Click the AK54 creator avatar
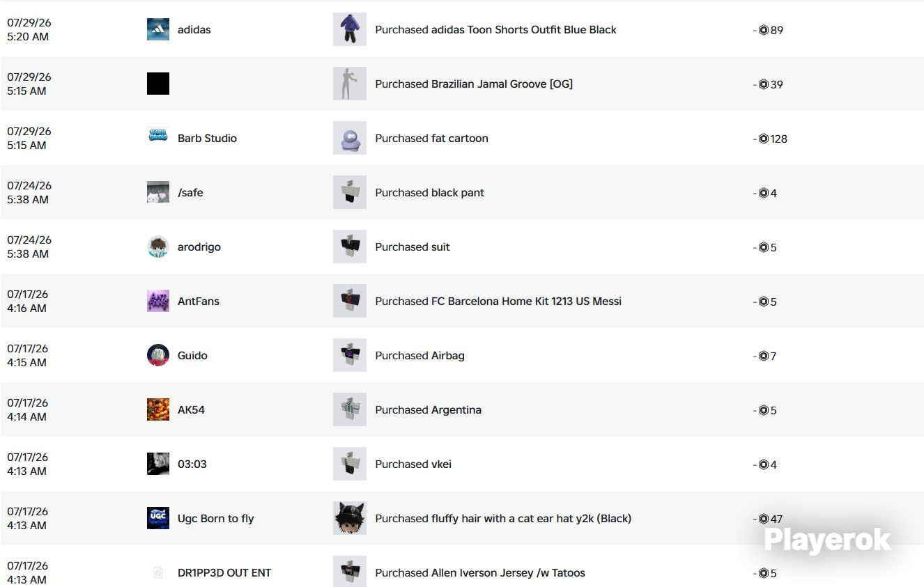This screenshot has width=924, height=587. (x=158, y=409)
